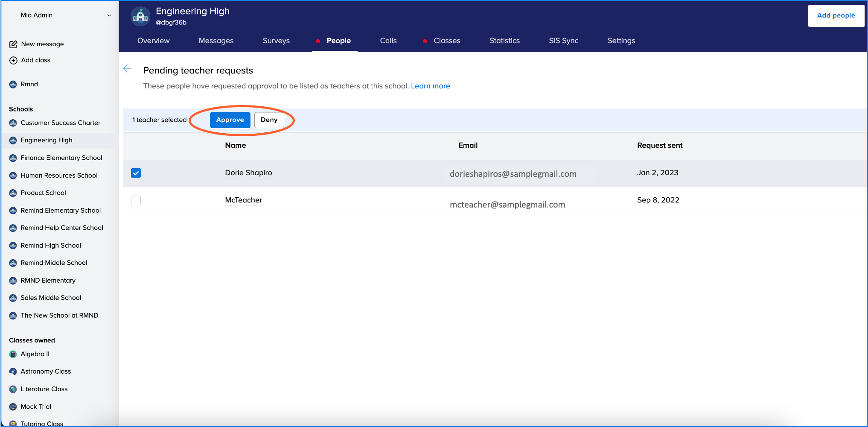The width and height of the screenshot is (868, 427).
Task: Switch to the Classes tab
Action: (446, 41)
